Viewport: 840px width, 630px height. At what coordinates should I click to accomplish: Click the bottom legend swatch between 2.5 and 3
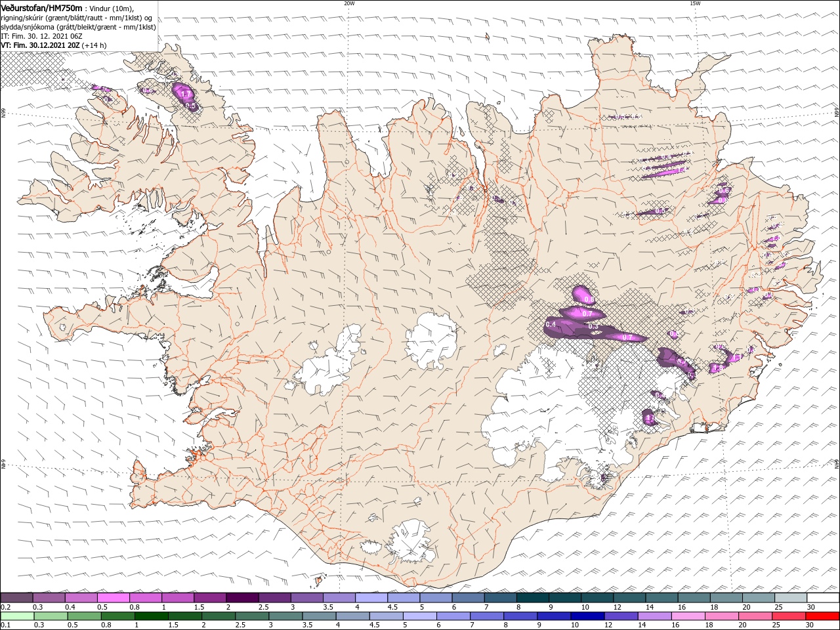click(252, 616)
